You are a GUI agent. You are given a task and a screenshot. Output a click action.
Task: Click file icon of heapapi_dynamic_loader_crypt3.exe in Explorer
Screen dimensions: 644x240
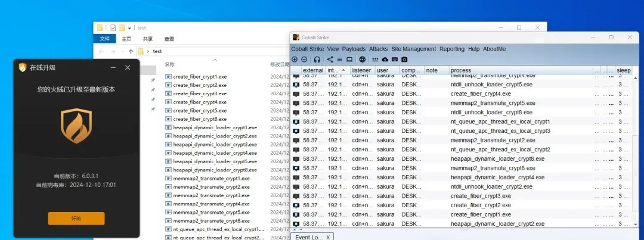[x=168, y=144]
